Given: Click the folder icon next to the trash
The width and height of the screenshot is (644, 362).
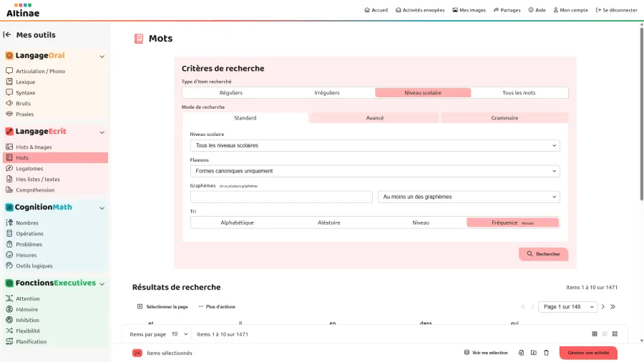Looking at the screenshot, I should pos(534,353).
